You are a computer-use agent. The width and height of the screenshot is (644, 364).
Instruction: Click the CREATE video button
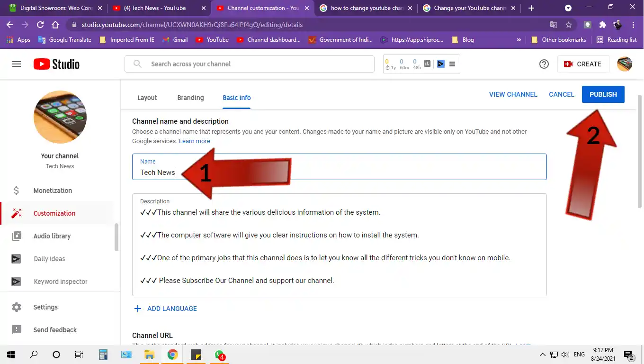[x=583, y=64]
